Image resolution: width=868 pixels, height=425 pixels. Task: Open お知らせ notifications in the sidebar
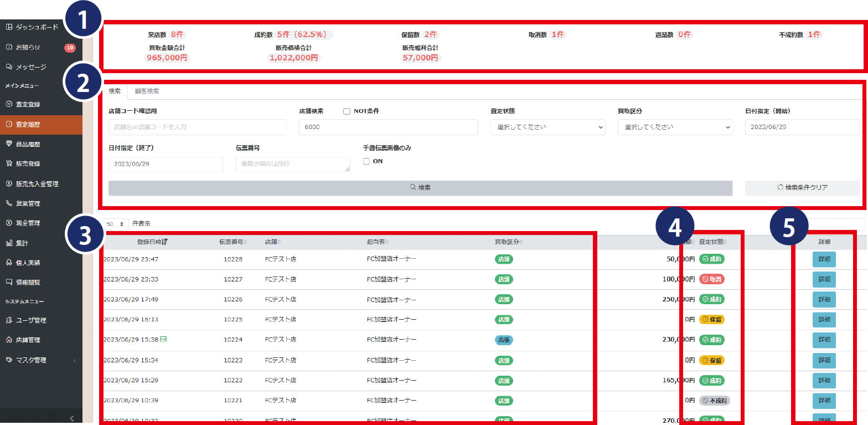click(28, 47)
